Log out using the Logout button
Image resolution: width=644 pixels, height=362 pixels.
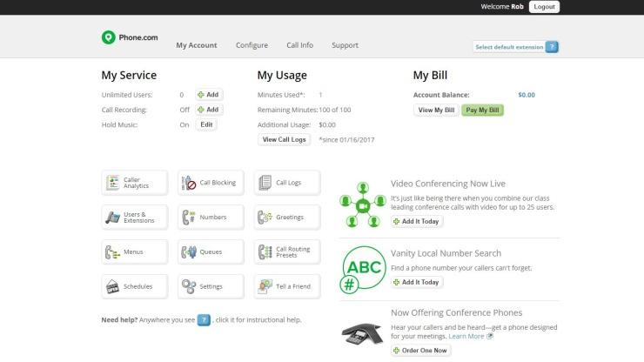coord(544,7)
